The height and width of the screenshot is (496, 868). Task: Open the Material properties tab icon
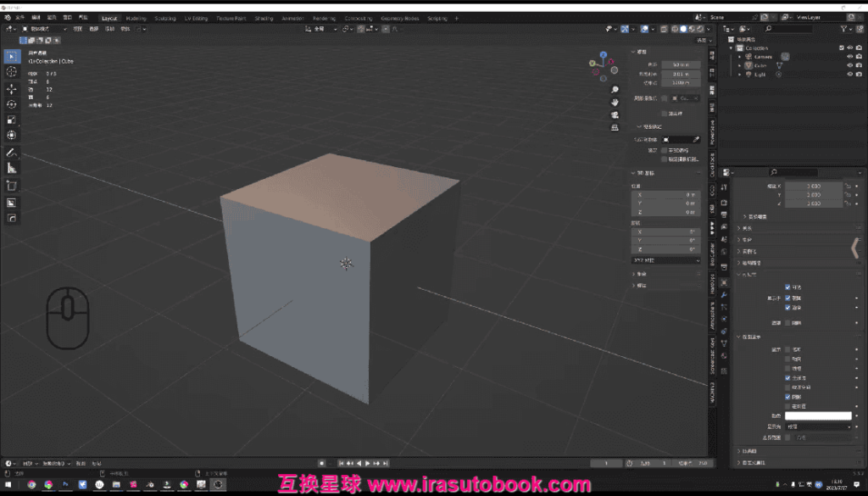[724, 356]
